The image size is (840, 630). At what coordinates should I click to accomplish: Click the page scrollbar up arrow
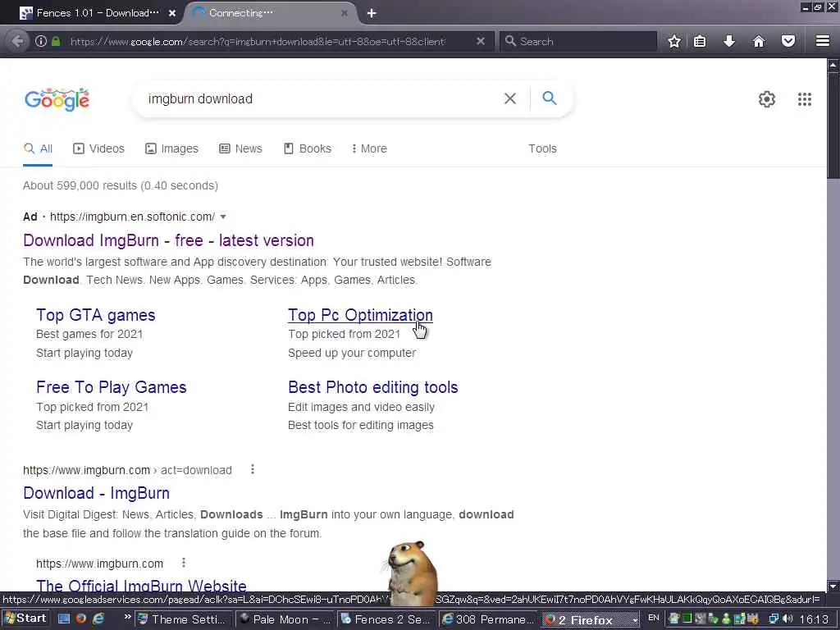[833, 66]
